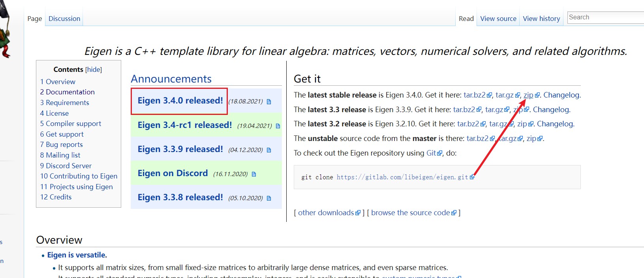Screen dimensions: 644x278
Task: Click the external-link icon after other downloads
Action: 358,213
